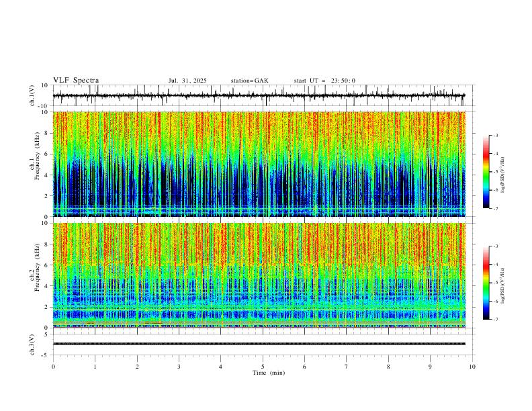Click inside the ch.2 frequency spectrogram
Screen dimensions: 532x411
click(x=259, y=275)
